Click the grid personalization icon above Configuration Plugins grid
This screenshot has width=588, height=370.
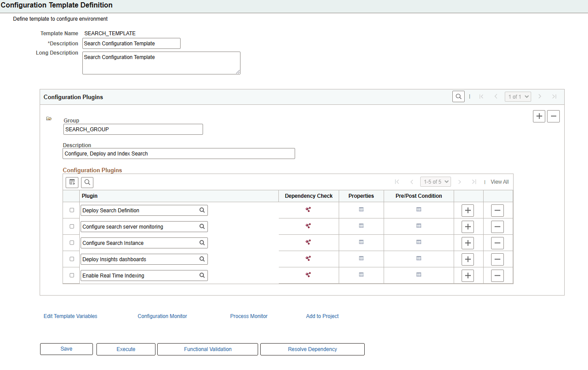coord(72,182)
